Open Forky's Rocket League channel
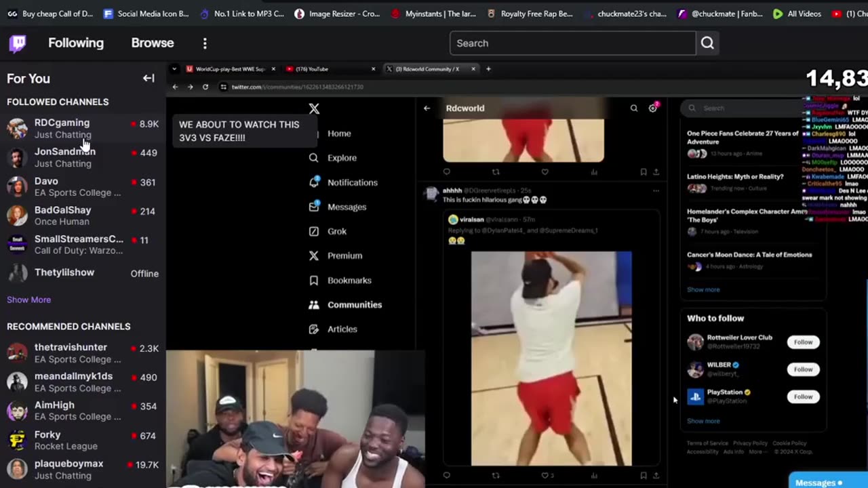Screen dimensions: 868x488 (83, 440)
